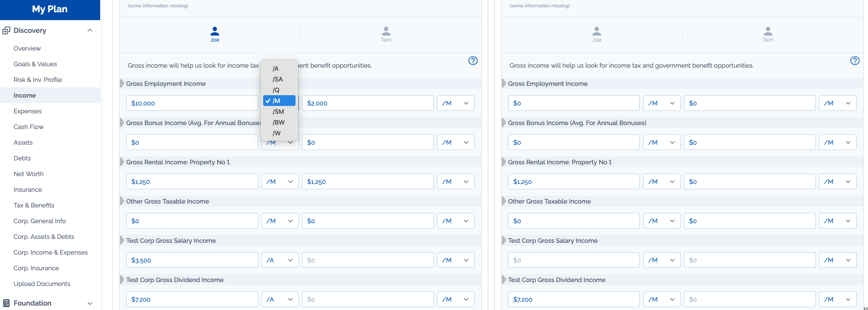The image size is (868, 310).
Task: Edit the $10,000 employment income field
Action: pos(192,103)
